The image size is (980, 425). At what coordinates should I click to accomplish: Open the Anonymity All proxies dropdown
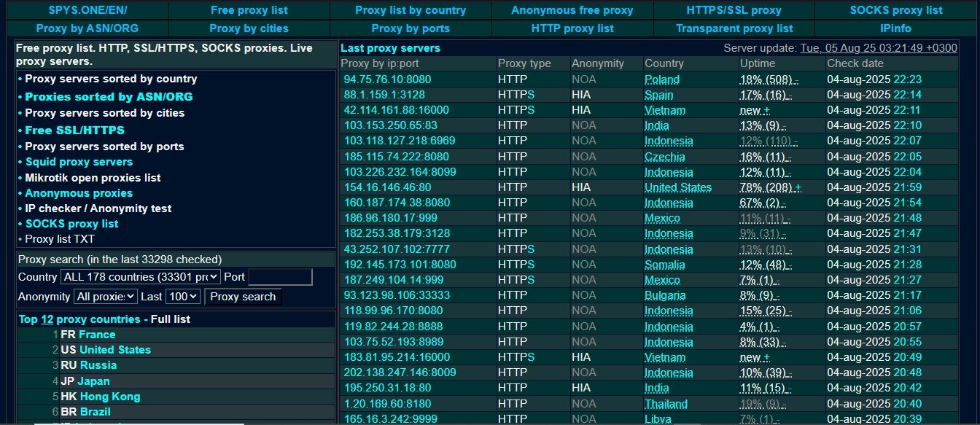point(106,297)
